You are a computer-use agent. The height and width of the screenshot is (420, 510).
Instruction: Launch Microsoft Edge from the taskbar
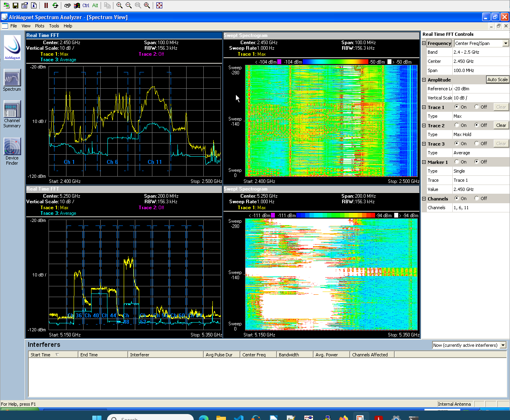tap(204, 418)
